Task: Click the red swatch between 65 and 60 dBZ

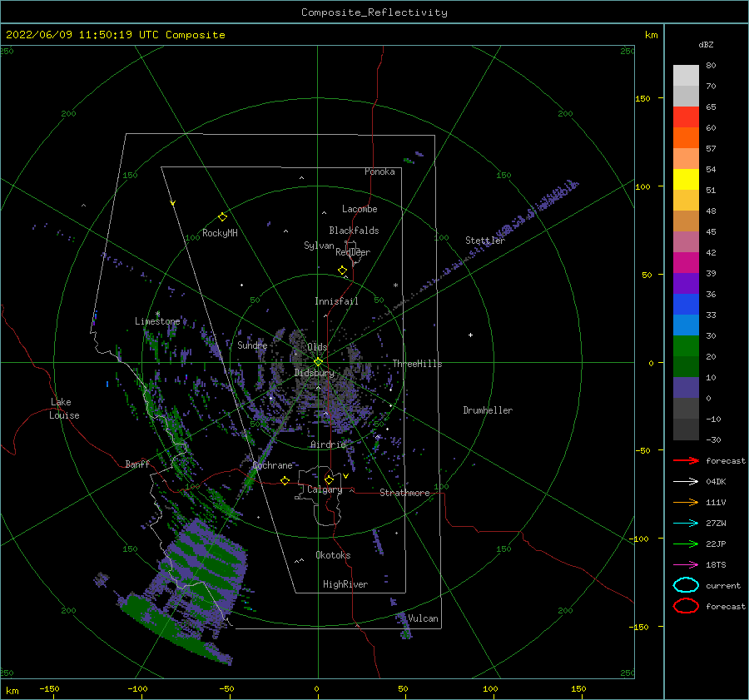Action: coord(686,117)
